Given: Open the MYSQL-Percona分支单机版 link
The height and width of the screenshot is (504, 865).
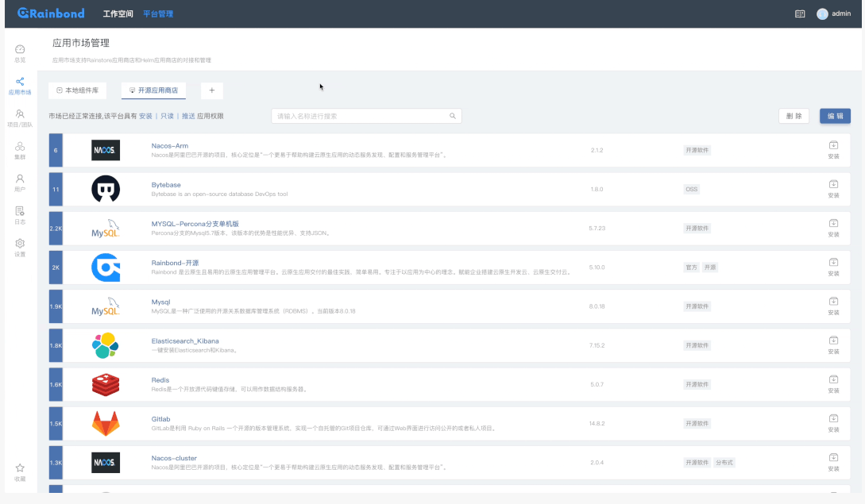Looking at the screenshot, I should pyautogui.click(x=195, y=224).
